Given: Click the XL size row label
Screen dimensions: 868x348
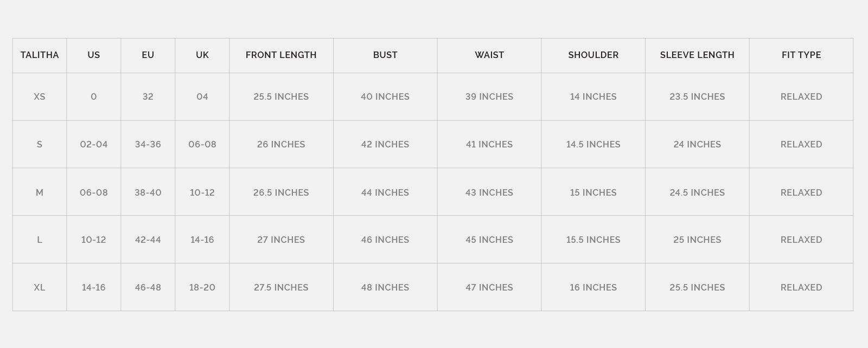Looking at the screenshot, I should coord(40,287).
